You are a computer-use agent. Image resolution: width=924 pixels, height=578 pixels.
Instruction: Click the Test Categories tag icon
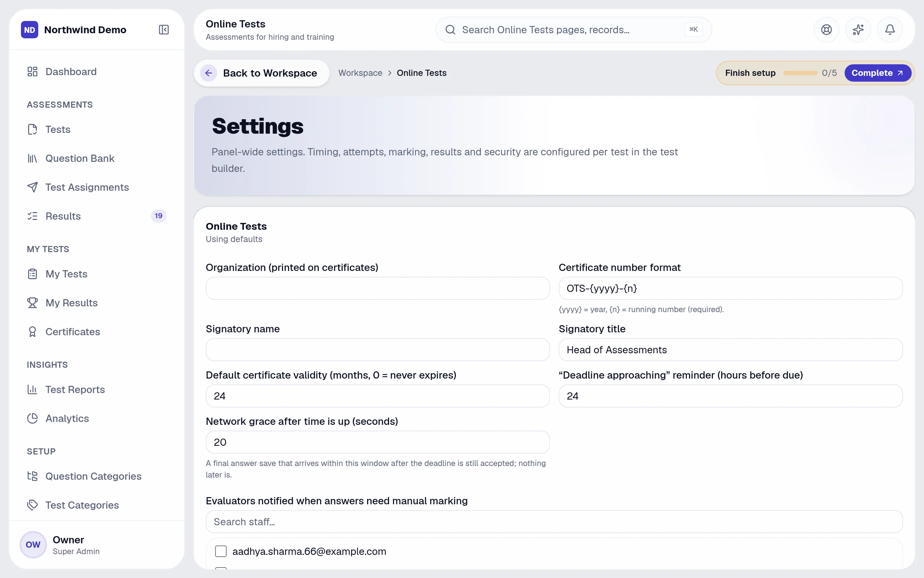[x=32, y=505]
